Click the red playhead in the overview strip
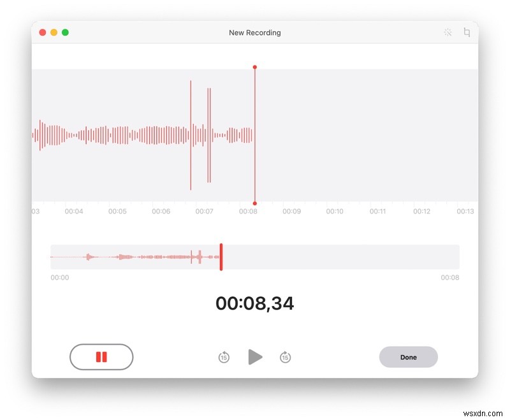Viewport: 510px width, 420px height. pos(221,257)
